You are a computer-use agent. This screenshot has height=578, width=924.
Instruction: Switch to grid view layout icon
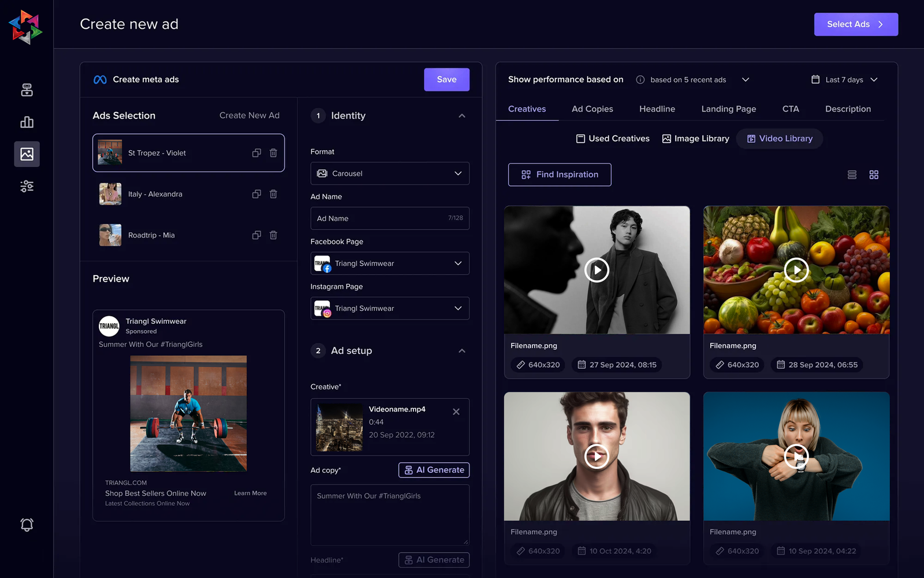click(x=874, y=175)
